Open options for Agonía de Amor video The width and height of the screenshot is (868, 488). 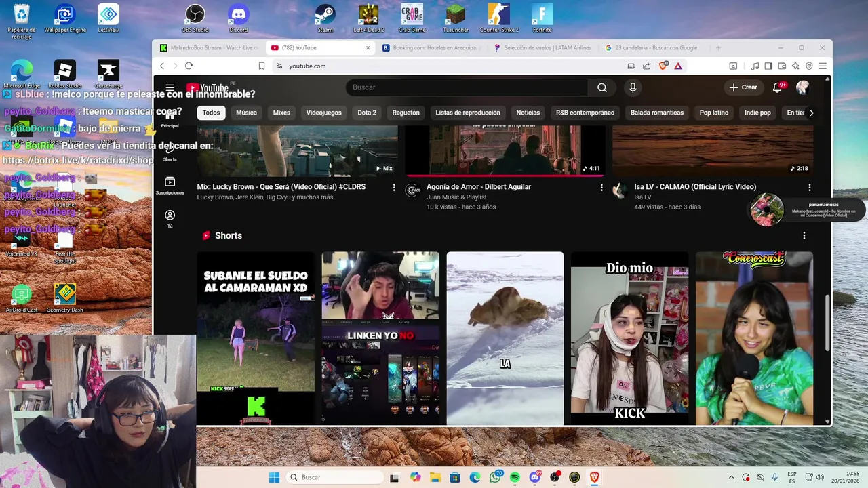coord(601,187)
